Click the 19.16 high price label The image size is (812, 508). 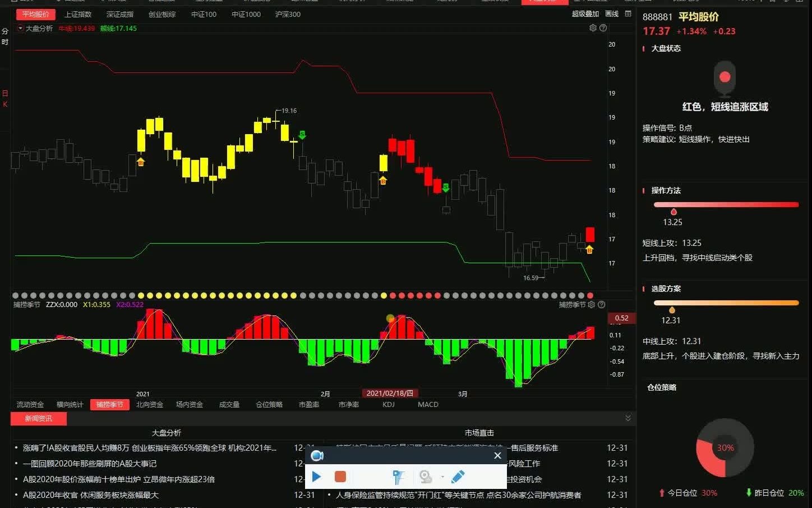pos(289,111)
